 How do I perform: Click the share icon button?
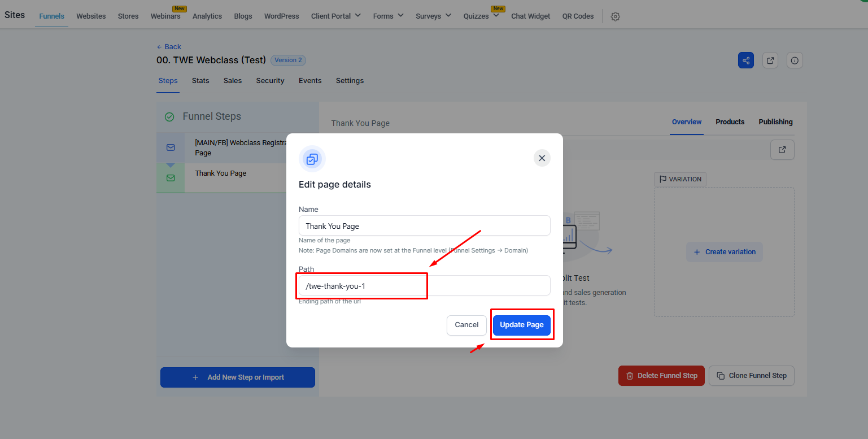tap(745, 60)
